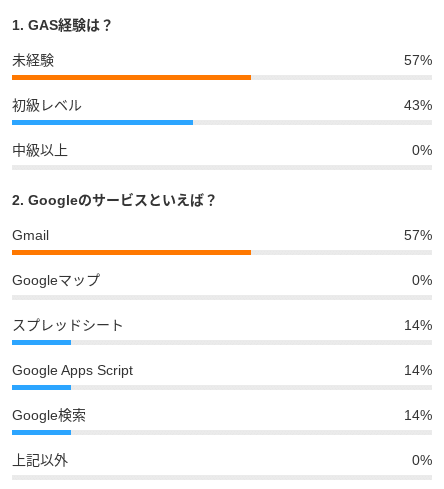Click the orange Gmail progress bar

coord(131,253)
